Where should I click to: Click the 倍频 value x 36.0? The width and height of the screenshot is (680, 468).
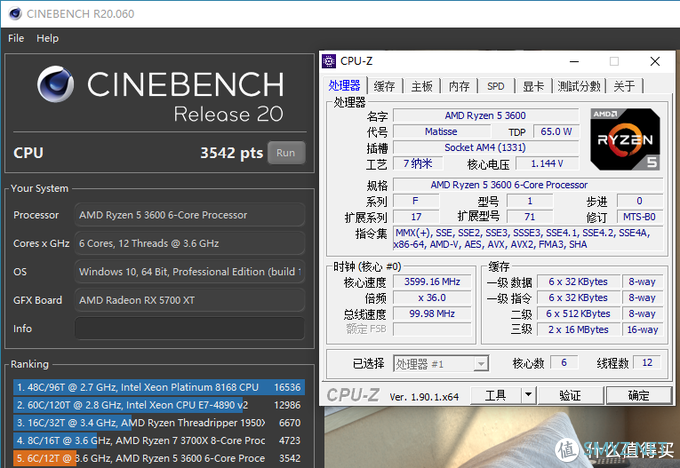click(432, 298)
